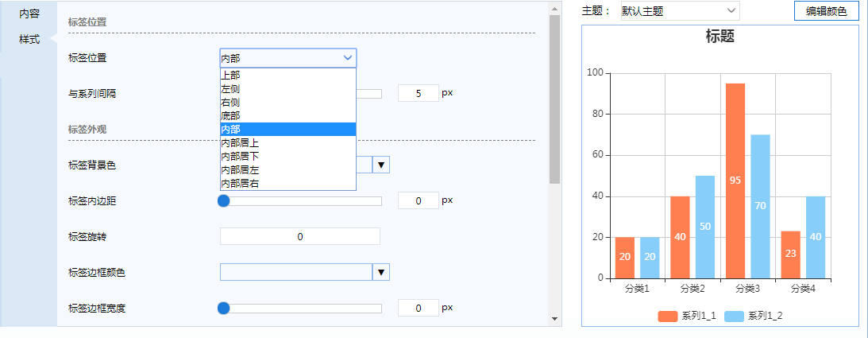Toggle 系列1_1 legend swatch
868x338 pixels.
[668, 317]
